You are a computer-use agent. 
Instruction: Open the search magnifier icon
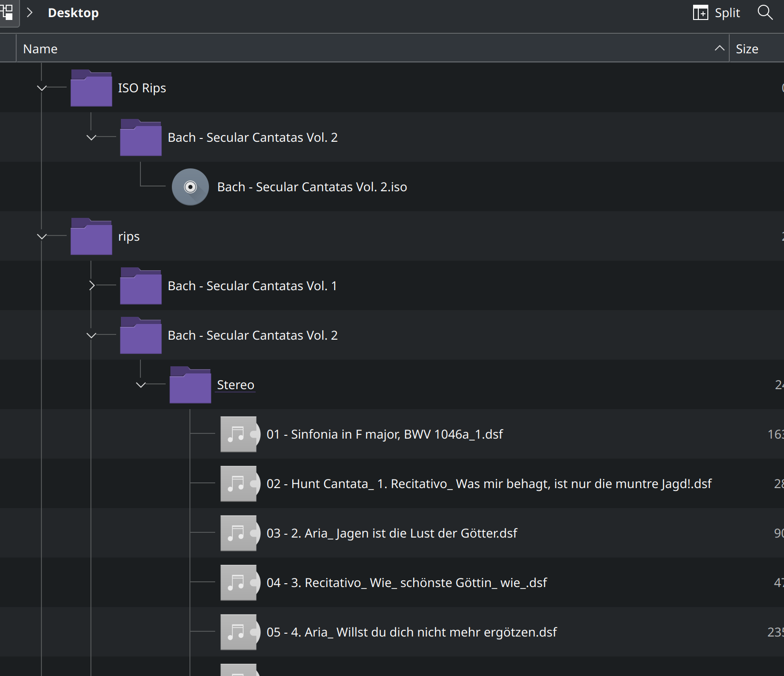[764, 13]
